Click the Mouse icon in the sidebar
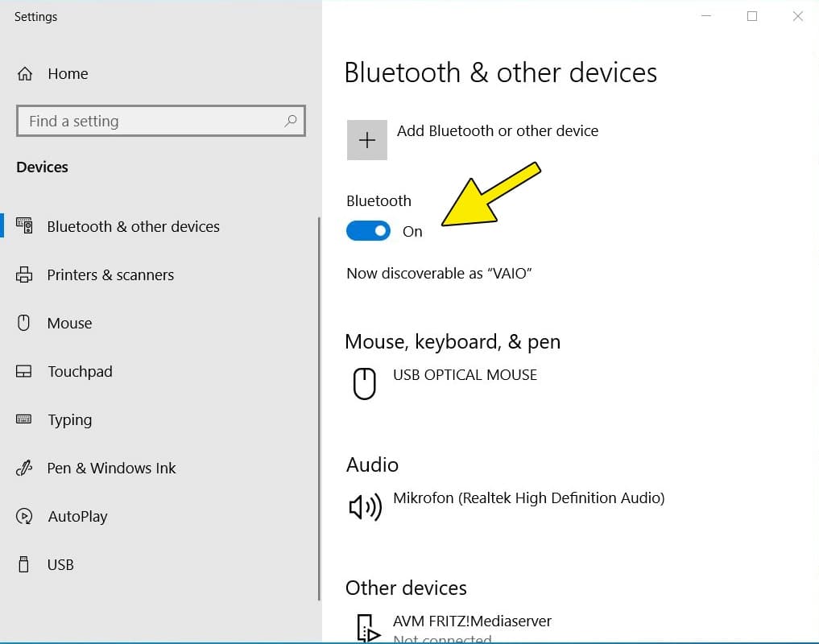This screenshot has height=644, width=819. click(x=25, y=323)
